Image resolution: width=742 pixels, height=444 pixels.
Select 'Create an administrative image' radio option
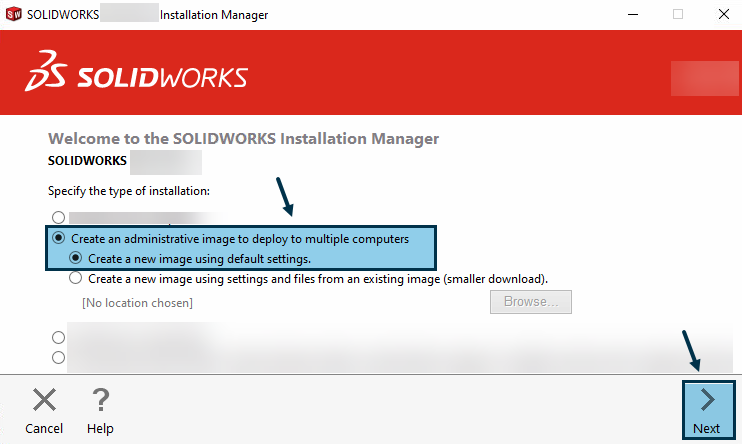[59, 238]
